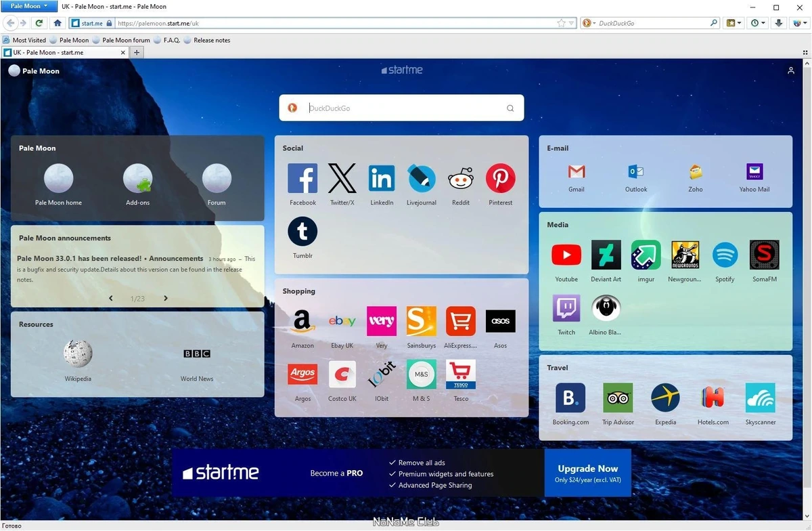Screen dimensions: 812x531
Task: Open the Livejournal bookmark icon
Action: [x=422, y=179]
